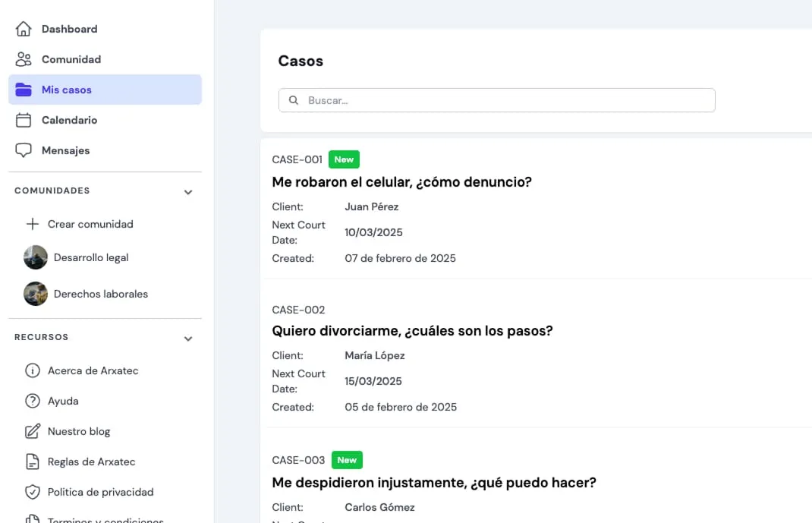Click the COMUNIDADES section header
The image size is (812, 523).
pyautogui.click(x=52, y=191)
